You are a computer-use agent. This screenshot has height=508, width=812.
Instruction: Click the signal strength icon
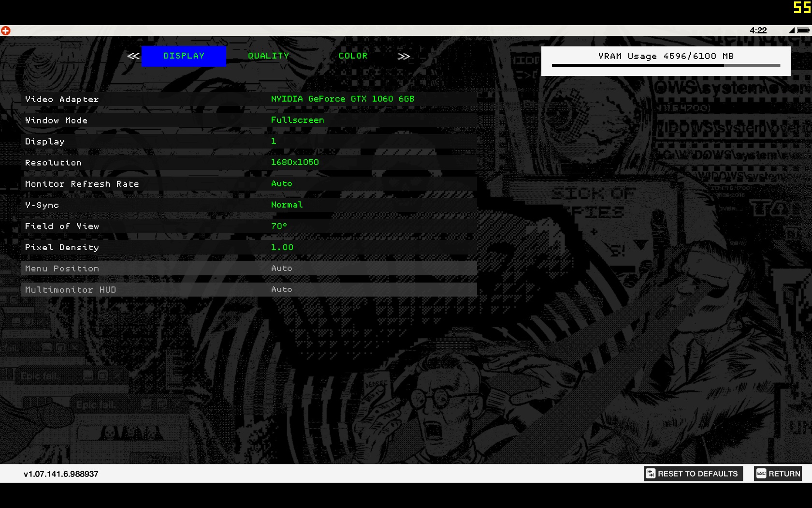click(792, 30)
